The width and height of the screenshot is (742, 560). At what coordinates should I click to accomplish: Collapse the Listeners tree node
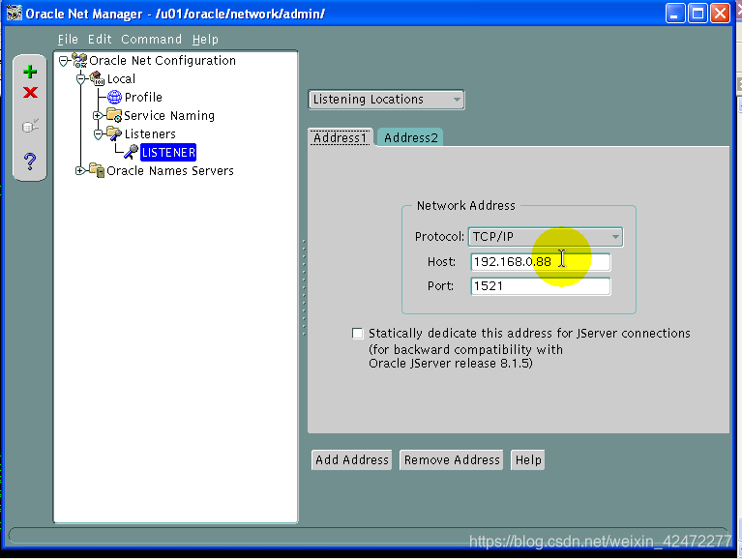(99, 134)
